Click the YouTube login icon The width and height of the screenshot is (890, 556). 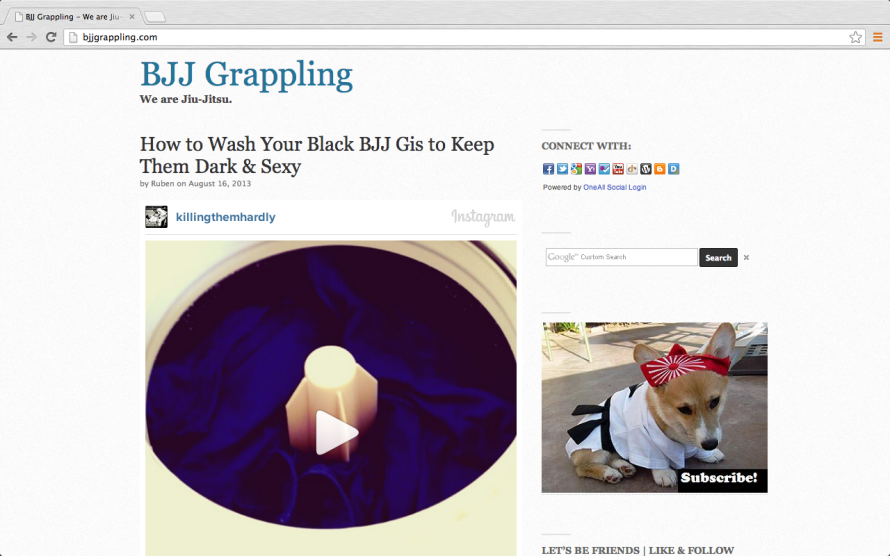coord(618,169)
